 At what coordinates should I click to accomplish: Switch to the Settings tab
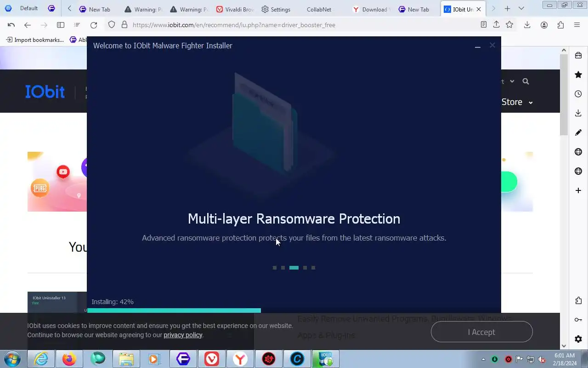pyautogui.click(x=276, y=9)
